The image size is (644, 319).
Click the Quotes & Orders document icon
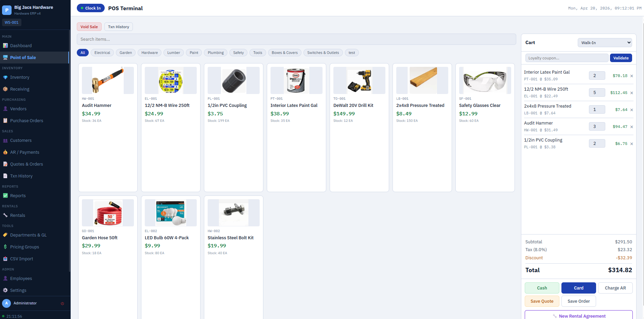[5, 164]
